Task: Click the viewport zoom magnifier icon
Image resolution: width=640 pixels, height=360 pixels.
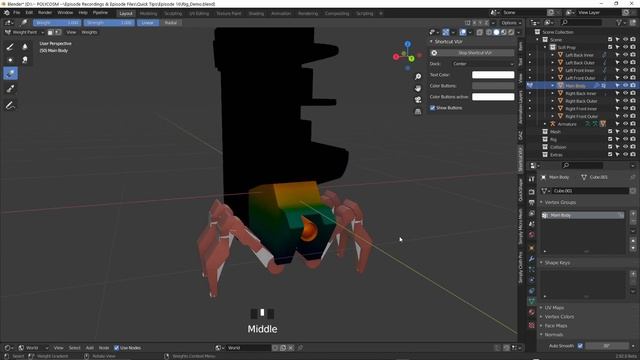Action: 418,77
